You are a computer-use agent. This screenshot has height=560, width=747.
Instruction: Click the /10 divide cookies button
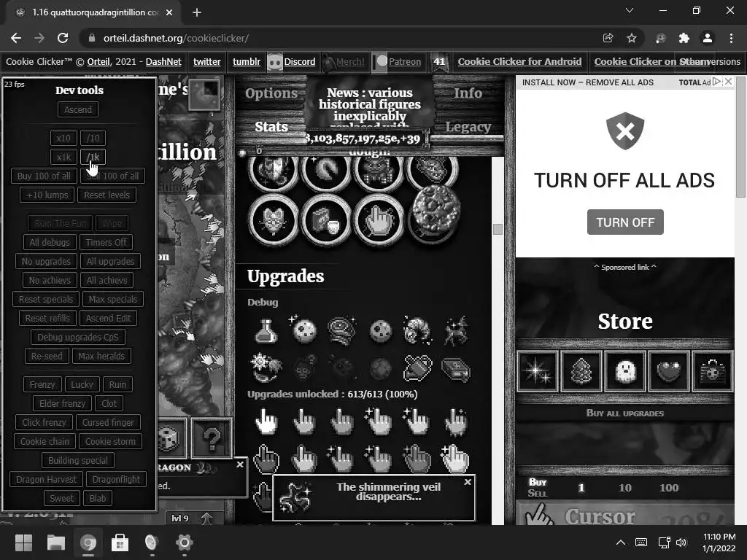coord(93,138)
